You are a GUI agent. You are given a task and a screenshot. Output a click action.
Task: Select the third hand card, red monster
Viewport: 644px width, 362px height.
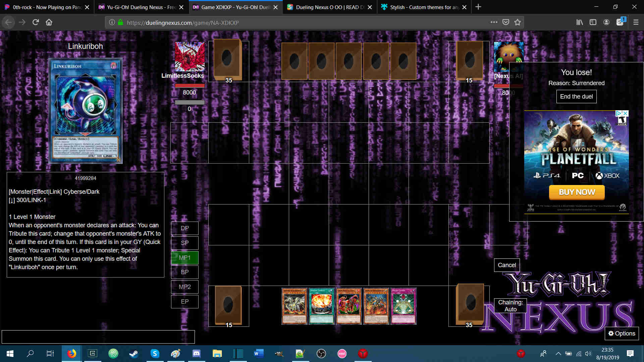tap(349, 306)
